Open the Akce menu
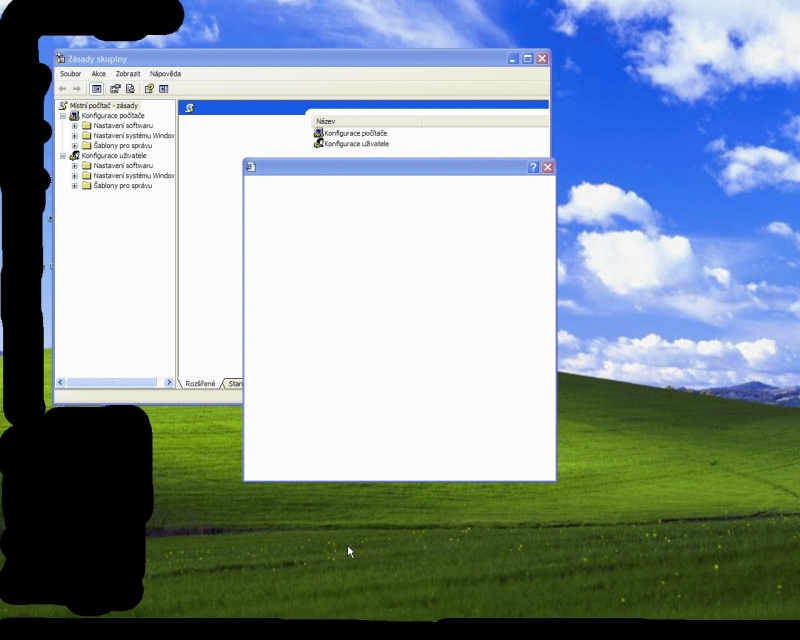 [98, 73]
